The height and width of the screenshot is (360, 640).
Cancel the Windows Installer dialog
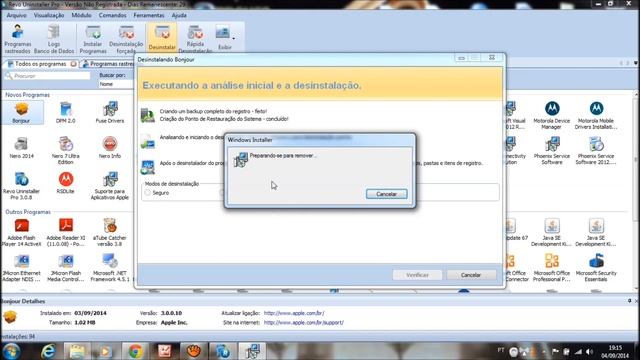tap(386, 194)
